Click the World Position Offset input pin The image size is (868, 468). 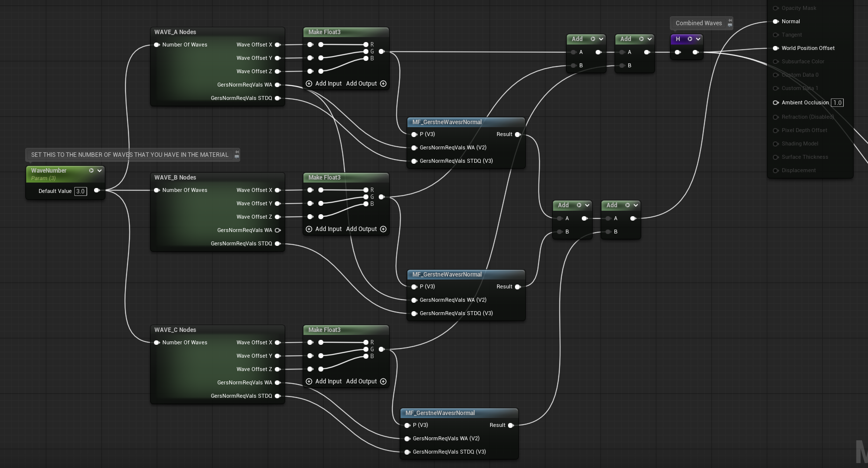(776, 48)
